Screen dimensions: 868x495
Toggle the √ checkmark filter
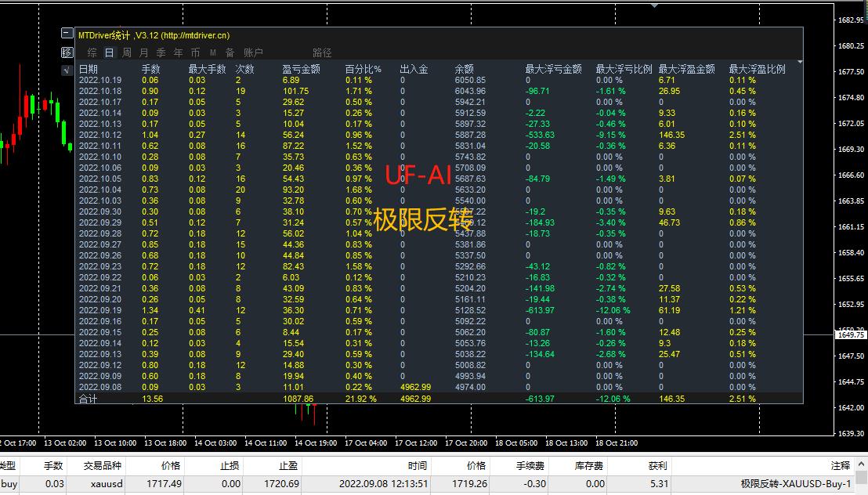(x=67, y=70)
